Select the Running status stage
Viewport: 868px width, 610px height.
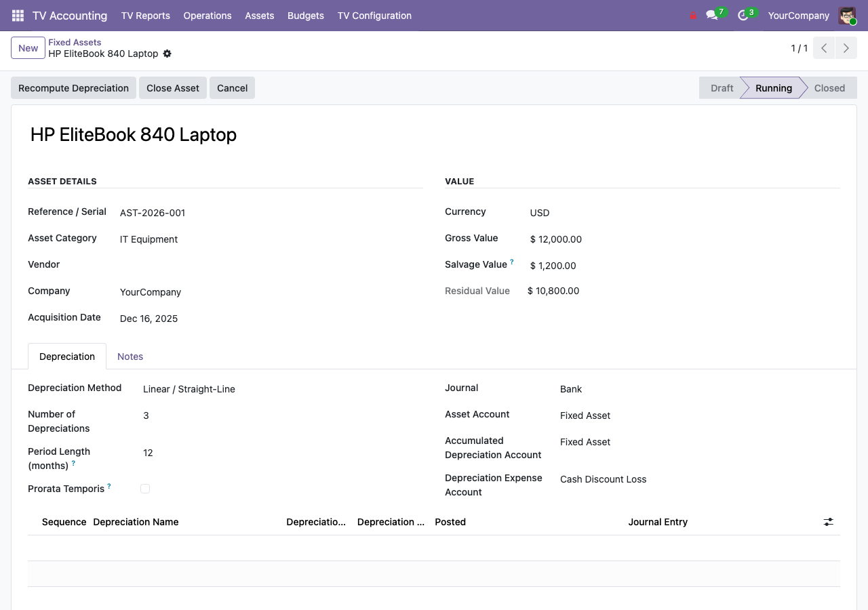click(774, 88)
